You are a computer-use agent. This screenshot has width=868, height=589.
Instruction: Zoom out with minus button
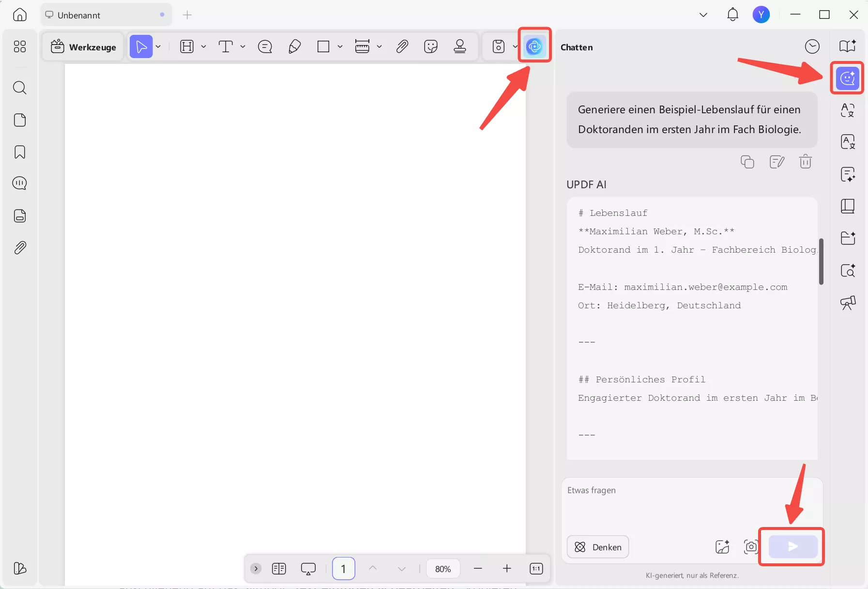click(478, 569)
